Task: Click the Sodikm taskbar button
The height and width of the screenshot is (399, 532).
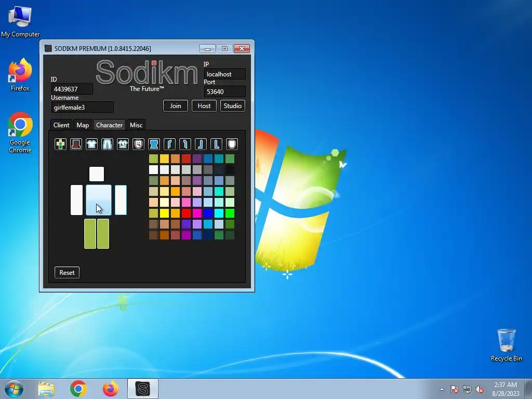Action: click(x=143, y=389)
